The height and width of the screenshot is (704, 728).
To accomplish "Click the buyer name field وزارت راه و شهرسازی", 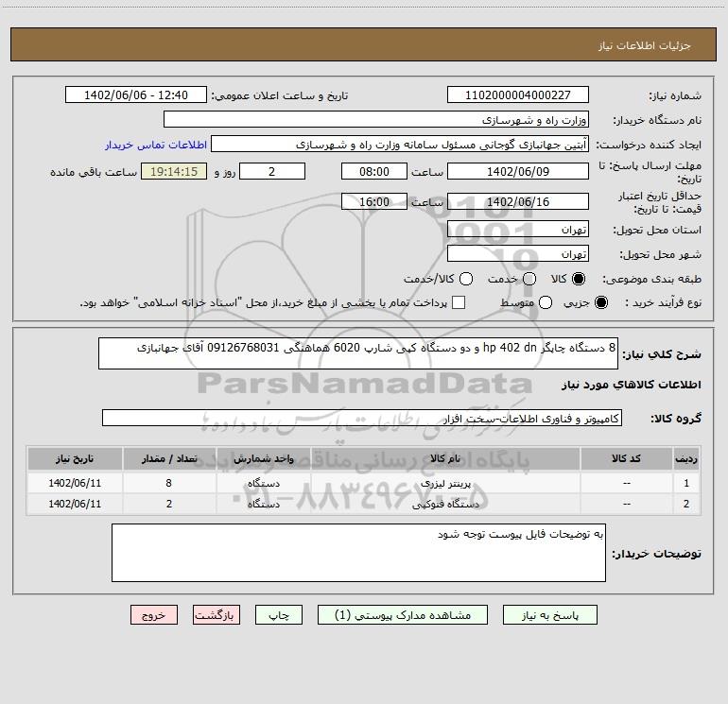I will click(376, 119).
